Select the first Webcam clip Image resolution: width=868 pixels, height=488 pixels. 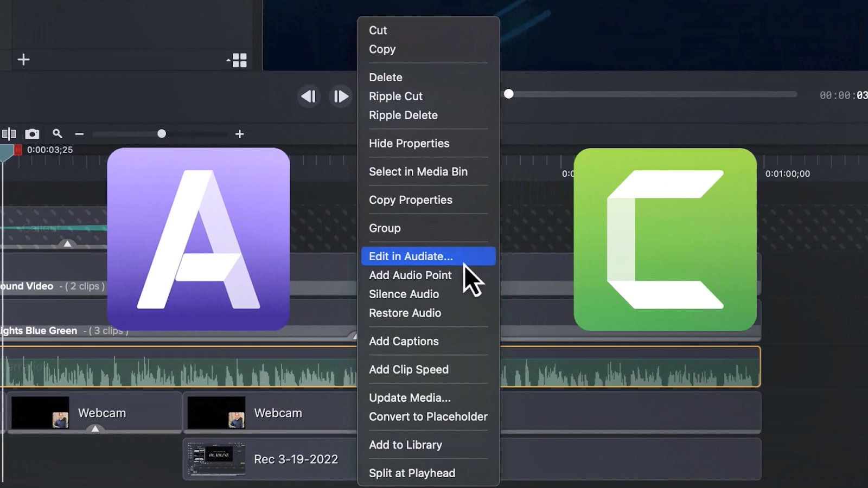pyautogui.click(x=94, y=413)
